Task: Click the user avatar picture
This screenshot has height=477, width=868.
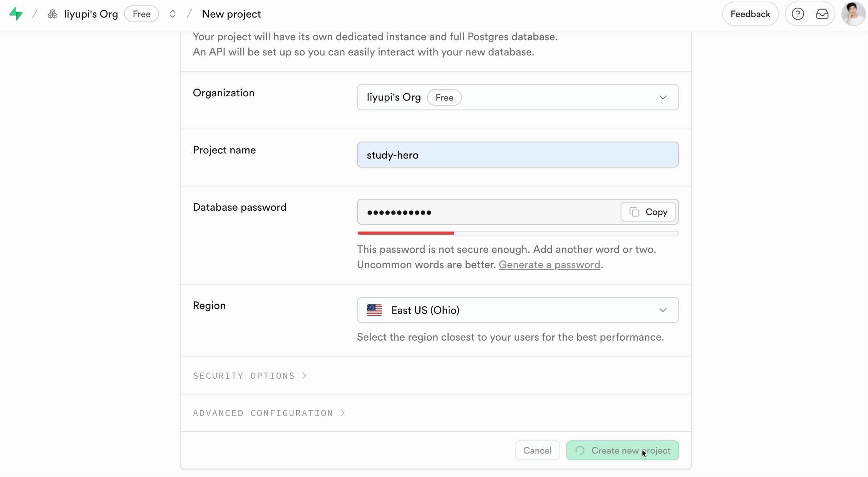Action: point(853,14)
